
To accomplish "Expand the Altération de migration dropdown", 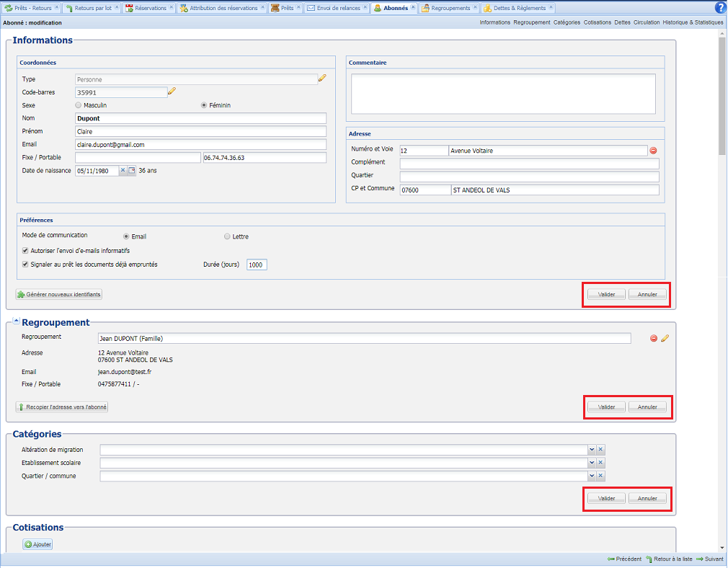I will click(592, 449).
